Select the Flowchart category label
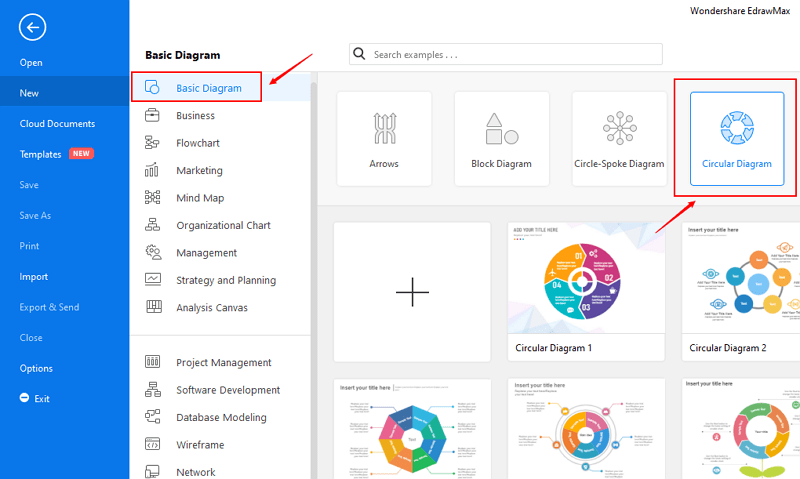Viewport: 800px width, 479px height. (x=198, y=143)
